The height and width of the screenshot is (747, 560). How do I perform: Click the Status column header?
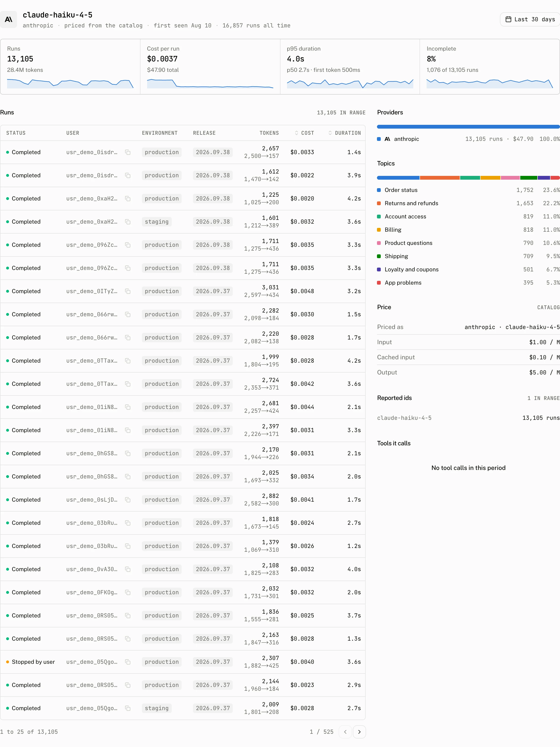[16, 133]
